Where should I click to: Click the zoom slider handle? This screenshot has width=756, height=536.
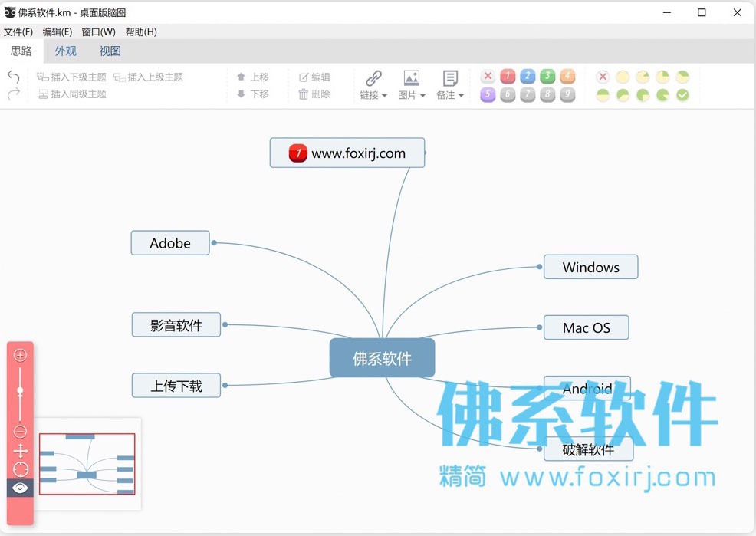[x=20, y=390]
